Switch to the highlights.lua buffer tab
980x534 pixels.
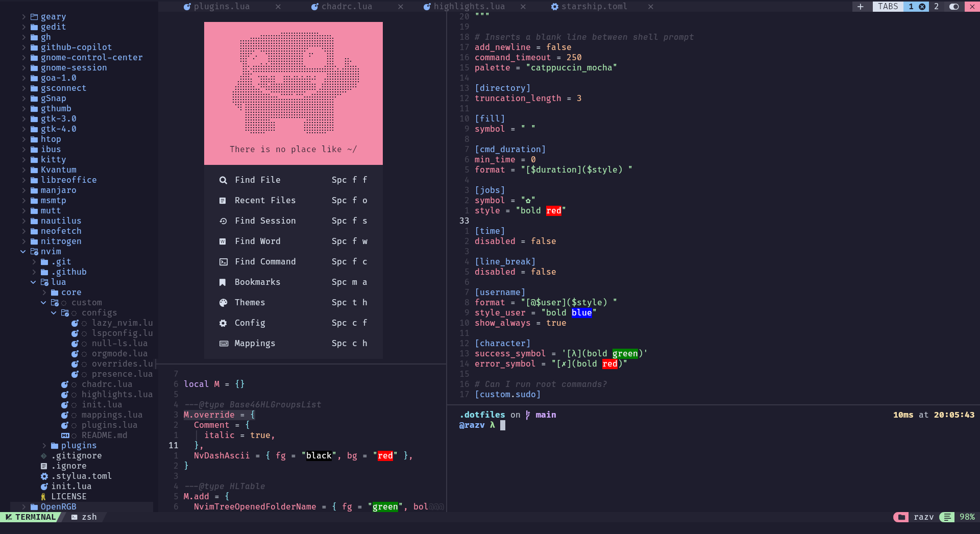(470, 7)
